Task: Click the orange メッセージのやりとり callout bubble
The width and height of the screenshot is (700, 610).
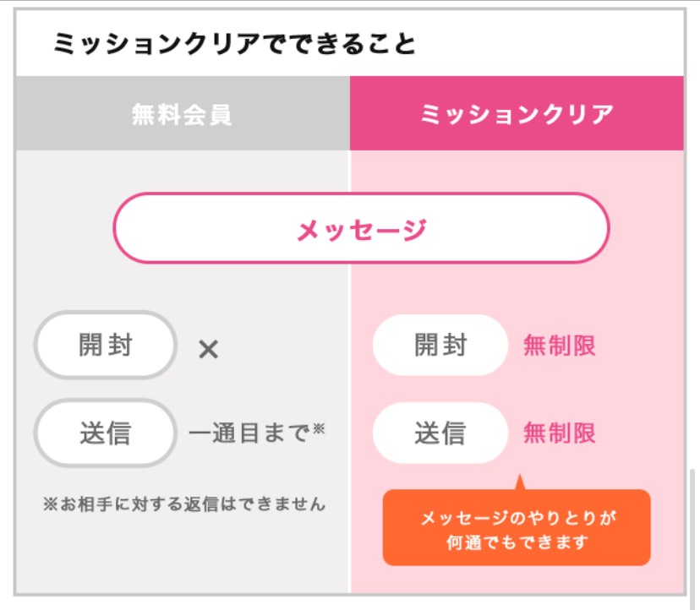Action: coord(517,527)
